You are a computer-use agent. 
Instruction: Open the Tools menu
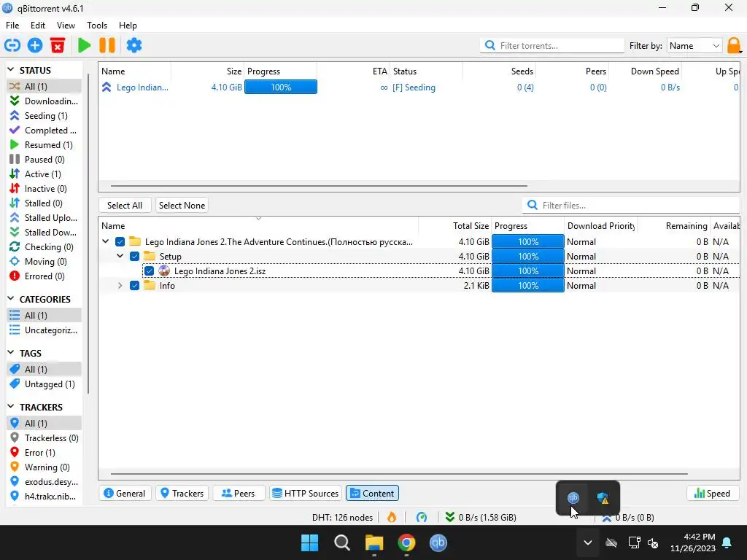click(97, 26)
